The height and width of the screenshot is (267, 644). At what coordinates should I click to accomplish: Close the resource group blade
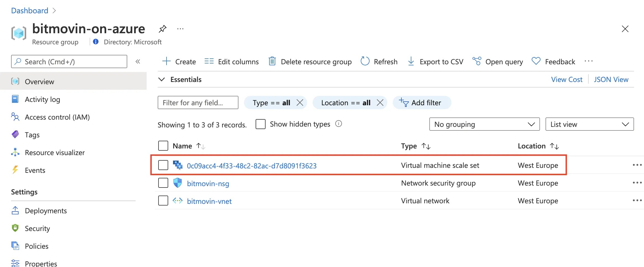click(x=625, y=29)
